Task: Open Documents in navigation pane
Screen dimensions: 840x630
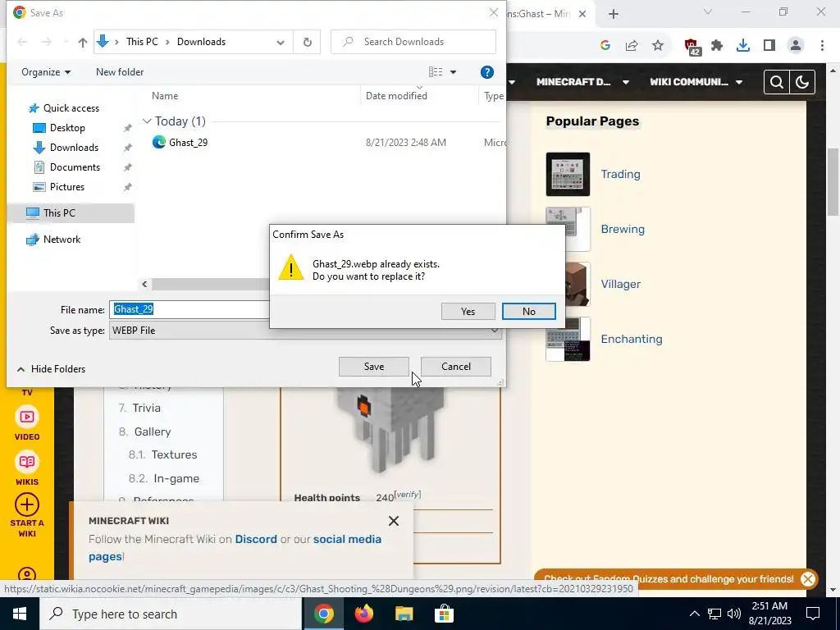Action: 75,167
